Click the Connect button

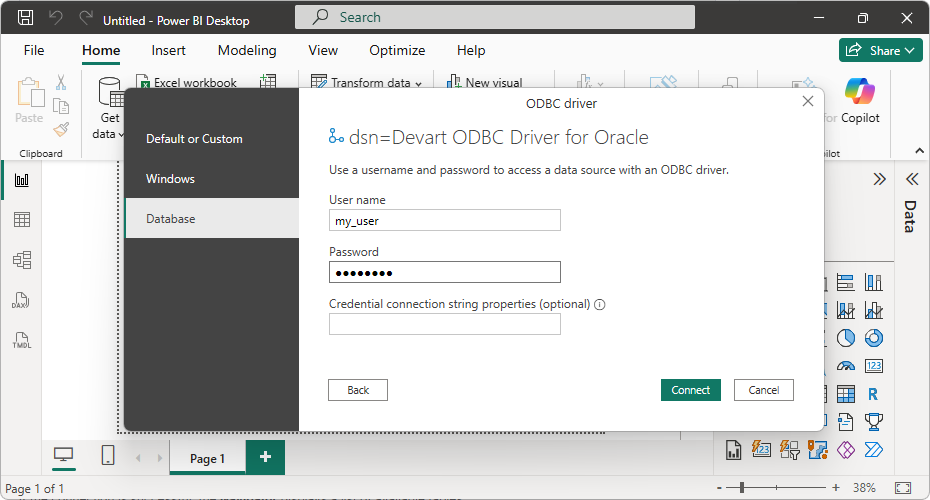[690, 390]
